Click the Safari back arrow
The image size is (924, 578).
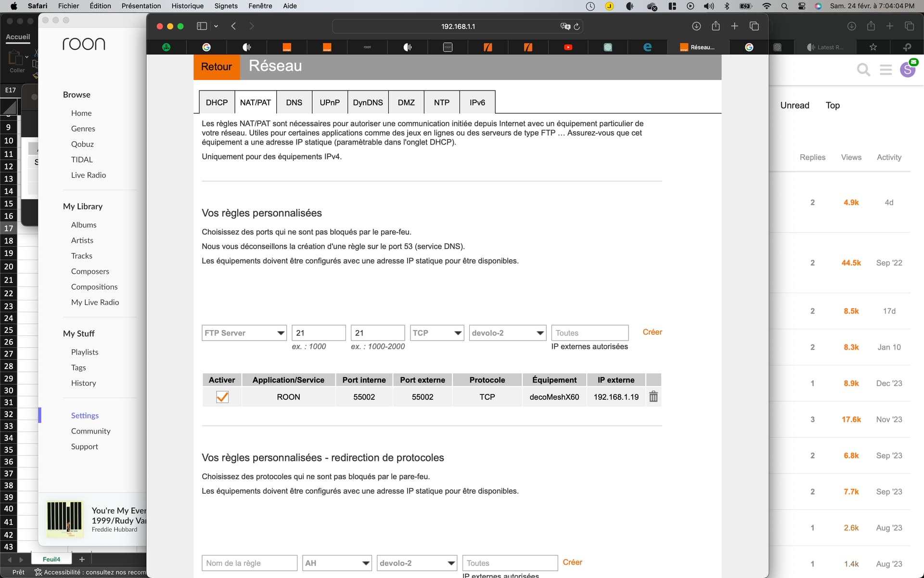click(233, 26)
